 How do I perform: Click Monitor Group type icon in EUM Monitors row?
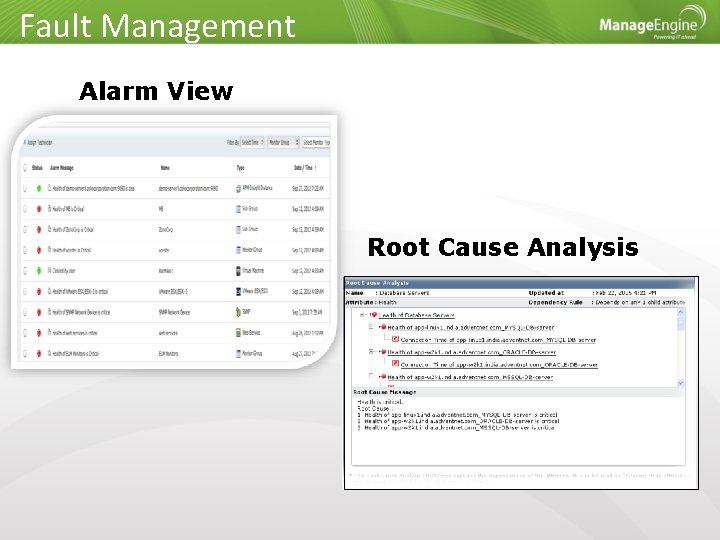tap(238, 353)
